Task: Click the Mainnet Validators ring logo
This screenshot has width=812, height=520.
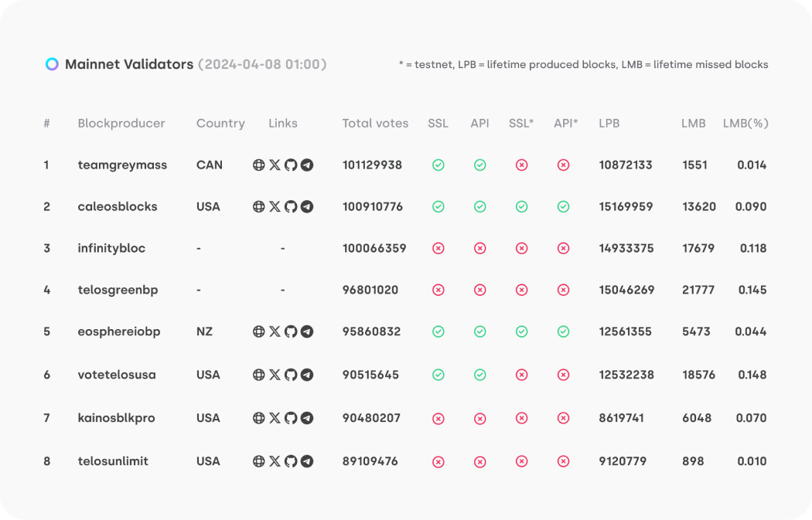Action: click(52, 64)
